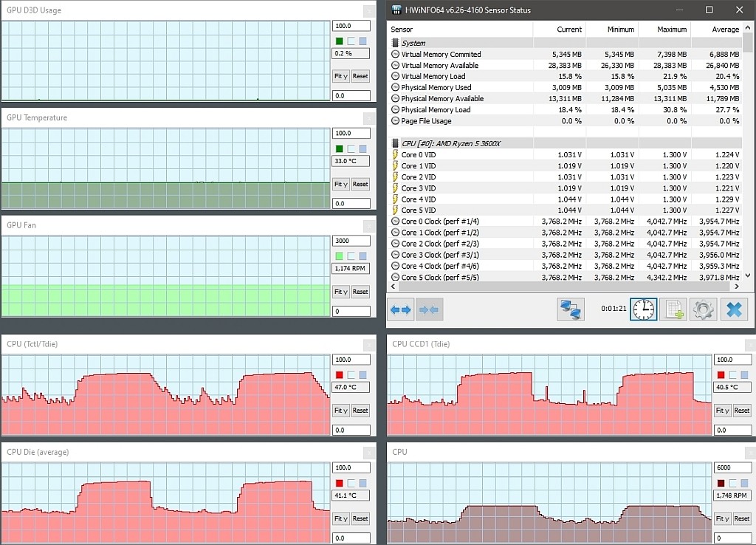The height and width of the screenshot is (545, 756).
Task: Click CPU CCD1 (Tdie) maximum field showing 100.0
Action: click(x=732, y=360)
